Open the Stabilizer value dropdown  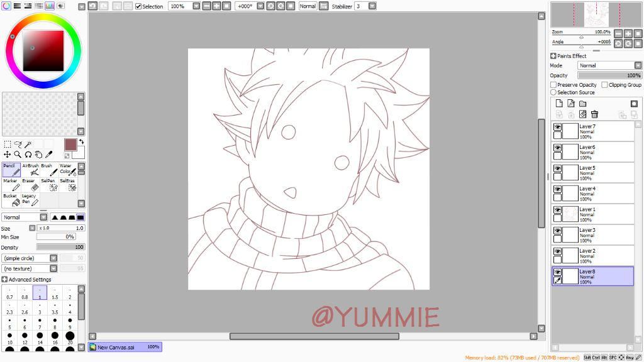[x=372, y=6]
